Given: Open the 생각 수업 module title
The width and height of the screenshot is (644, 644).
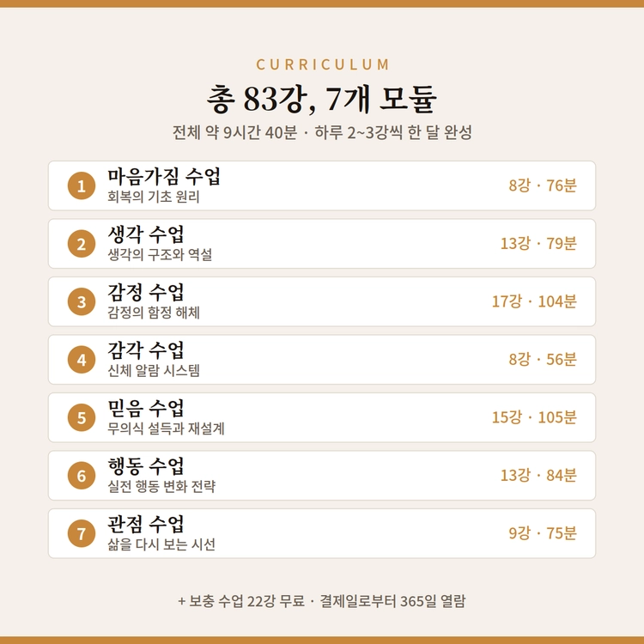Looking at the screenshot, I should [x=146, y=234].
